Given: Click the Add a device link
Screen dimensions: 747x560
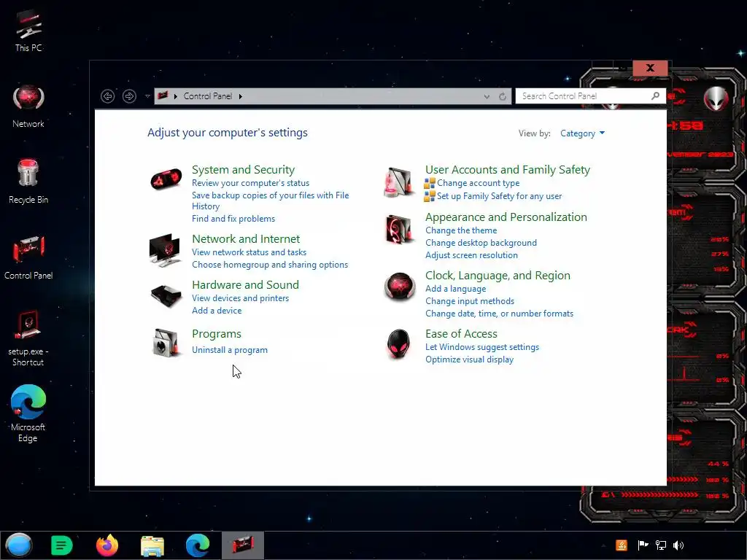Looking at the screenshot, I should (x=217, y=311).
